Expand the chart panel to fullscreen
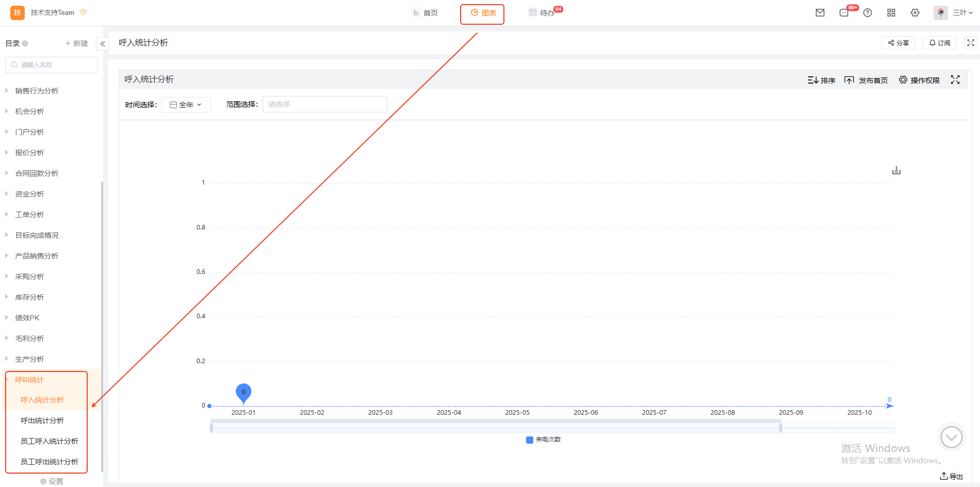 (x=955, y=80)
